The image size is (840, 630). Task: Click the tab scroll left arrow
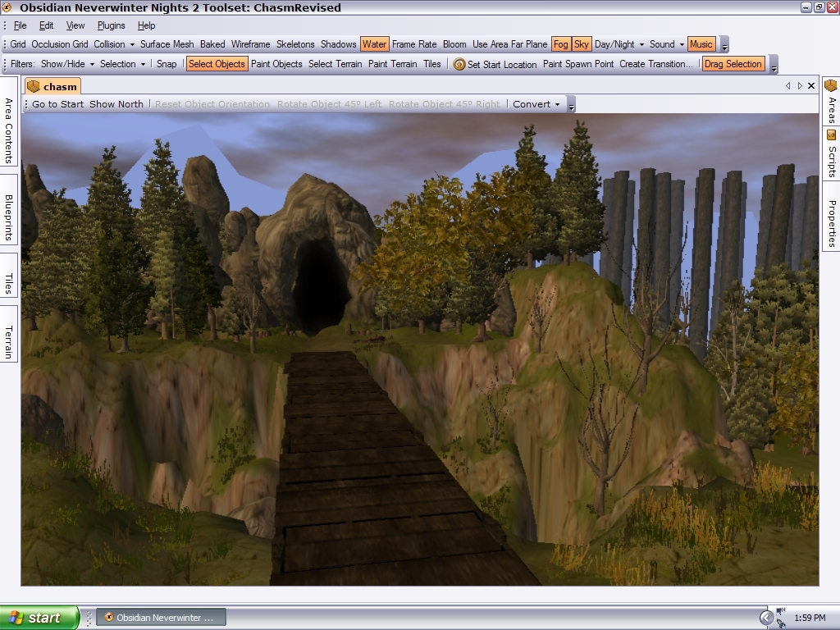(788, 86)
